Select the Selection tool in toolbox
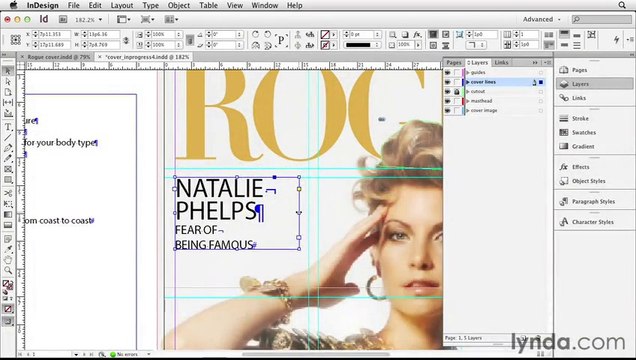The width and height of the screenshot is (636, 360). pyautogui.click(x=8, y=71)
